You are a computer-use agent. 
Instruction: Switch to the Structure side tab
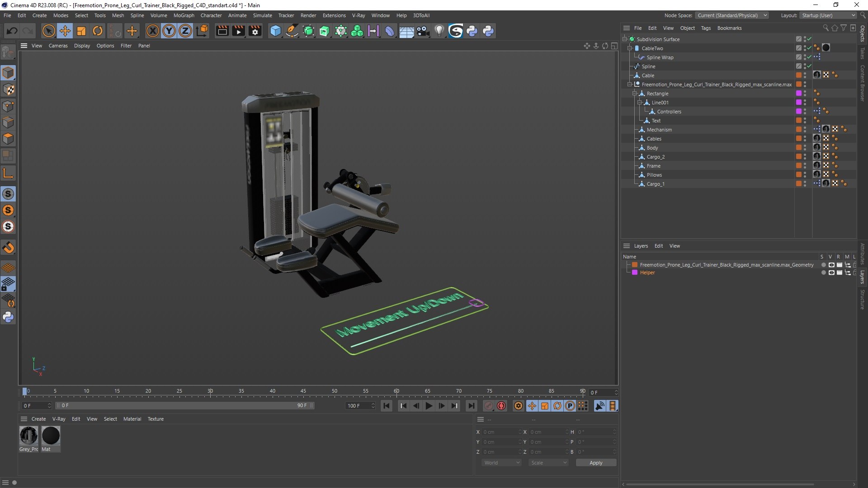point(863,300)
